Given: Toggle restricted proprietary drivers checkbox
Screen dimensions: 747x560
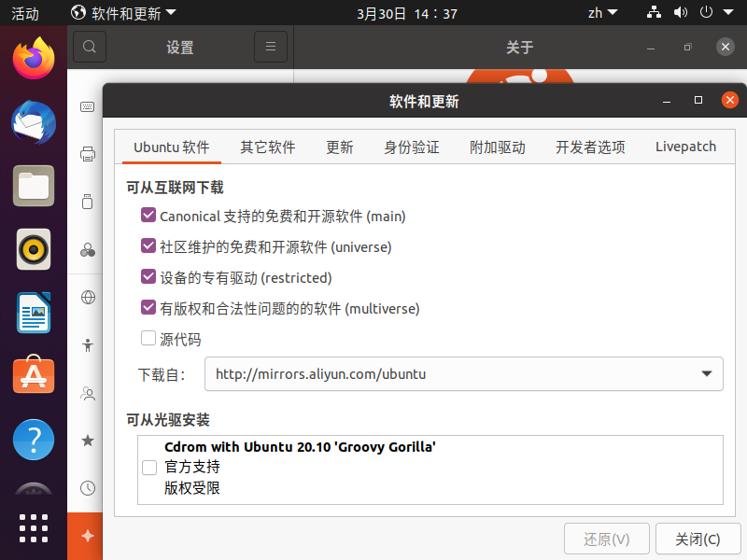Looking at the screenshot, I should (148, 276).
